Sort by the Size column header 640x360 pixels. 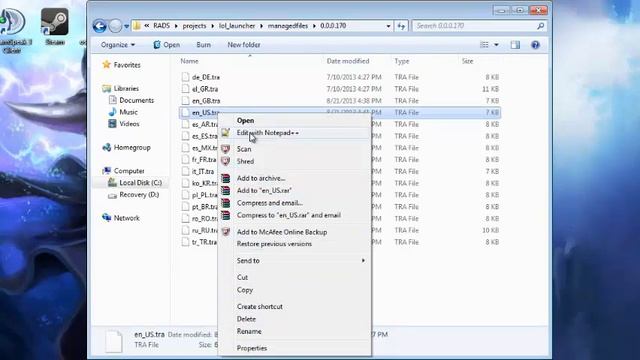coord(468,61)
